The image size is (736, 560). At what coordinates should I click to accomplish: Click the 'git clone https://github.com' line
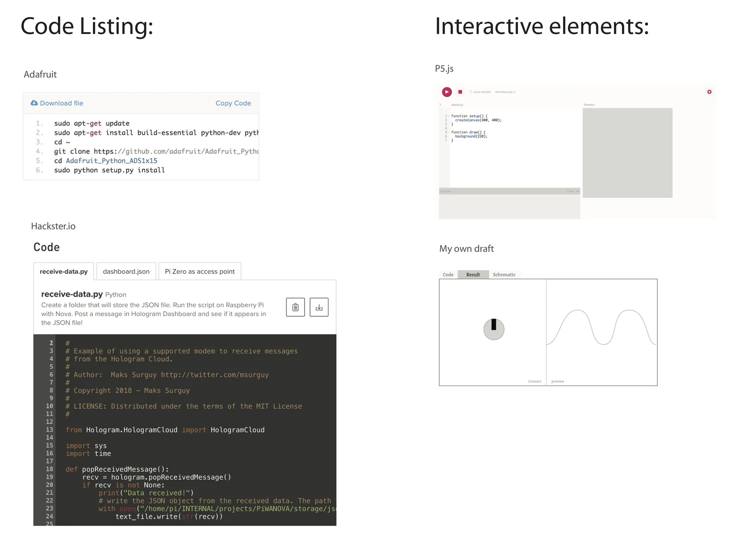156,151
